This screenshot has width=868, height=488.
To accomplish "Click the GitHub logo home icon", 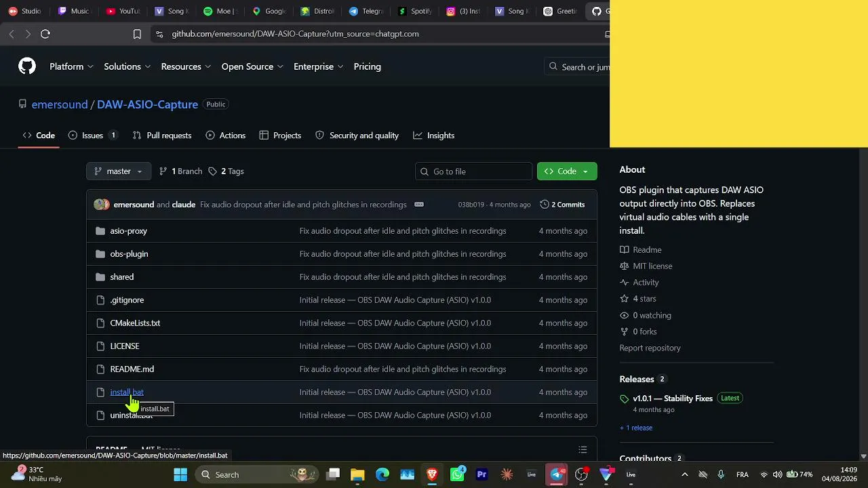I will tap(27, 66).
